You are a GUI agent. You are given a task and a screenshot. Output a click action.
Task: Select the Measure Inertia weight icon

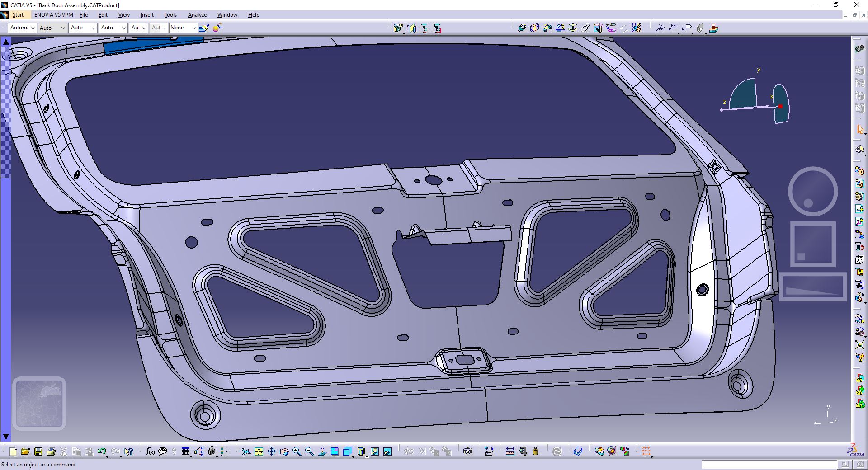(536, 451)
